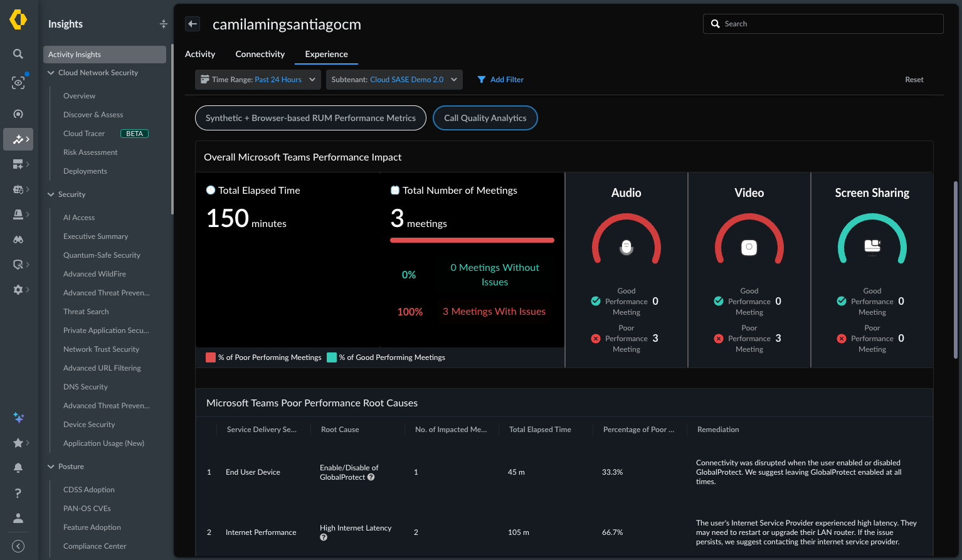Viewport: 962px width, 560px height.
Task: Collapse the Cloud Network Security section
Action: 51,73
